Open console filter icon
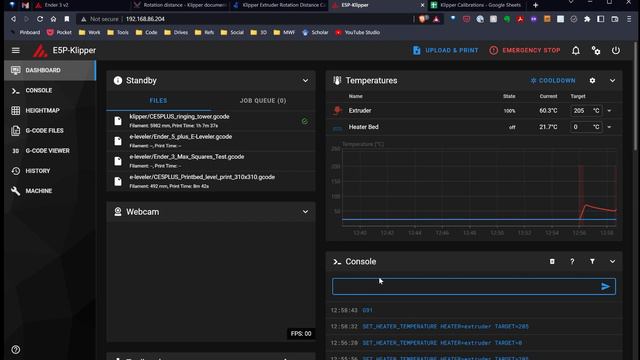The image size is (640, 360). coord(592,261)
